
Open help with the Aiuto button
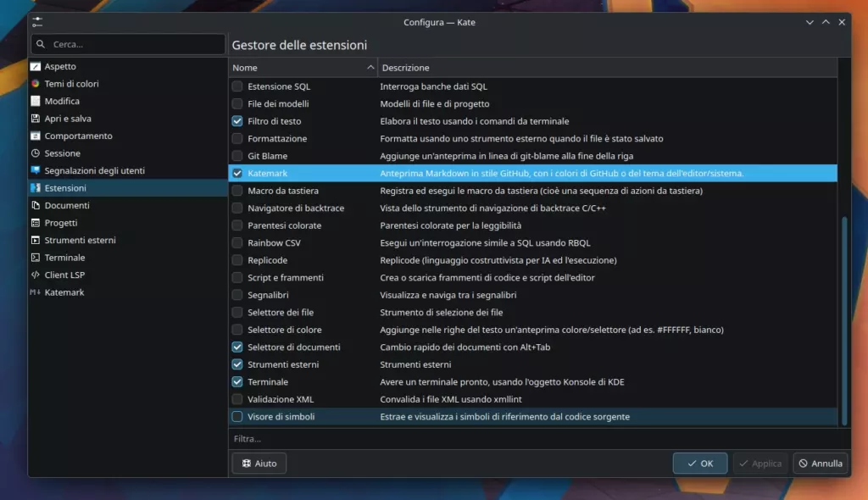pyautogui.click(x=259, y=464)
